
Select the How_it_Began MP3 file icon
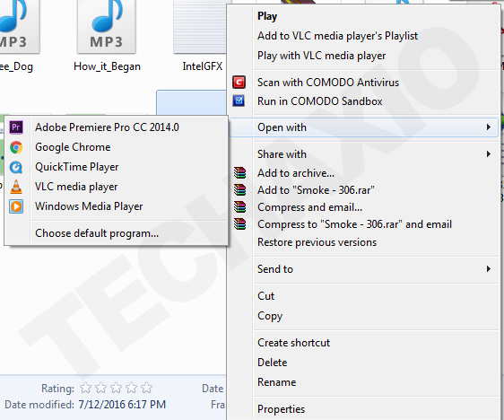point(107,27)
